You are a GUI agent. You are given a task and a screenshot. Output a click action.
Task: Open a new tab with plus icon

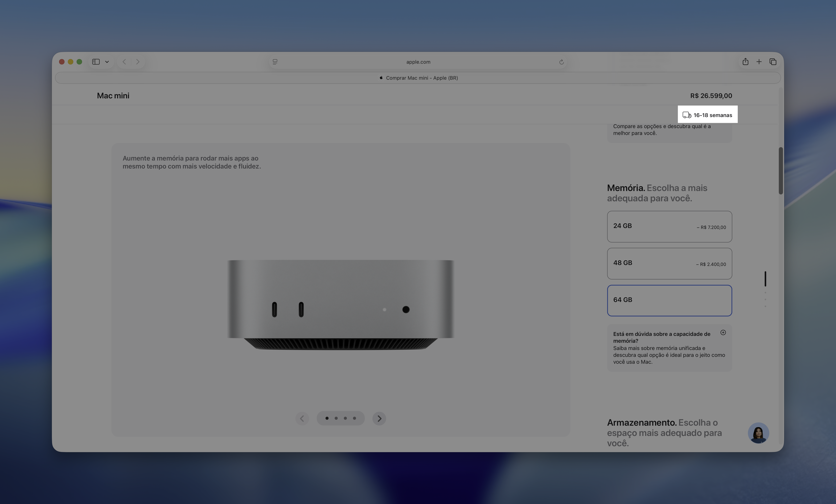click(759, 62)
